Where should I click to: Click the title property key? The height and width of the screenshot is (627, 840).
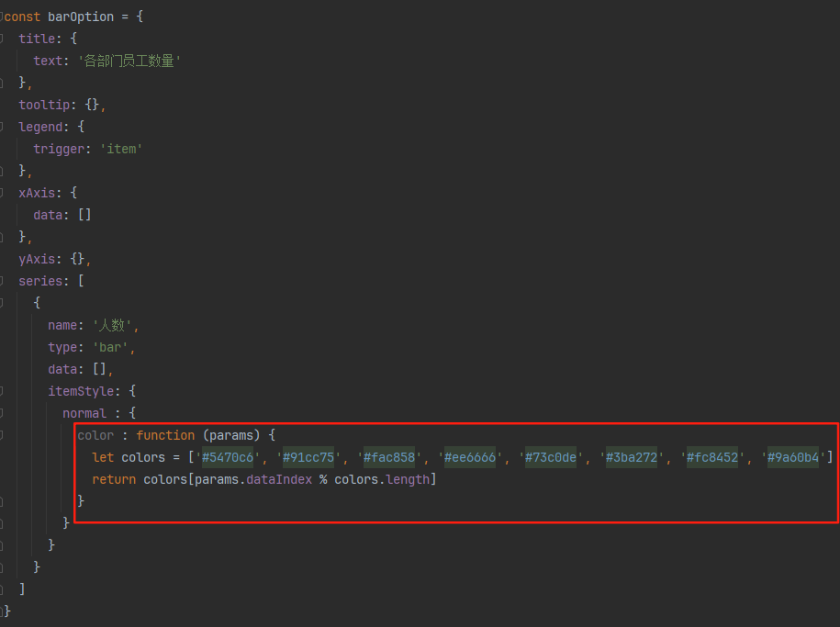click(37, 39)
